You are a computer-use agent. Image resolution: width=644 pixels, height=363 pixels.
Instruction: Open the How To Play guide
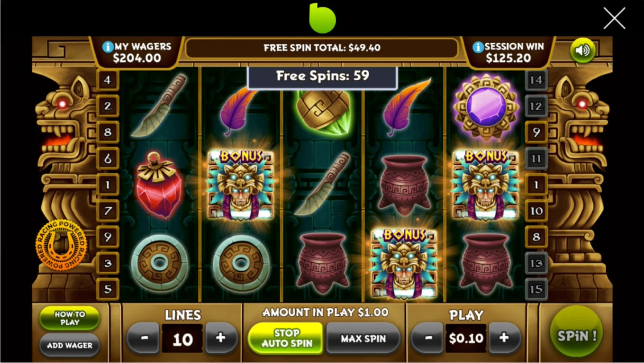[70, 318]
